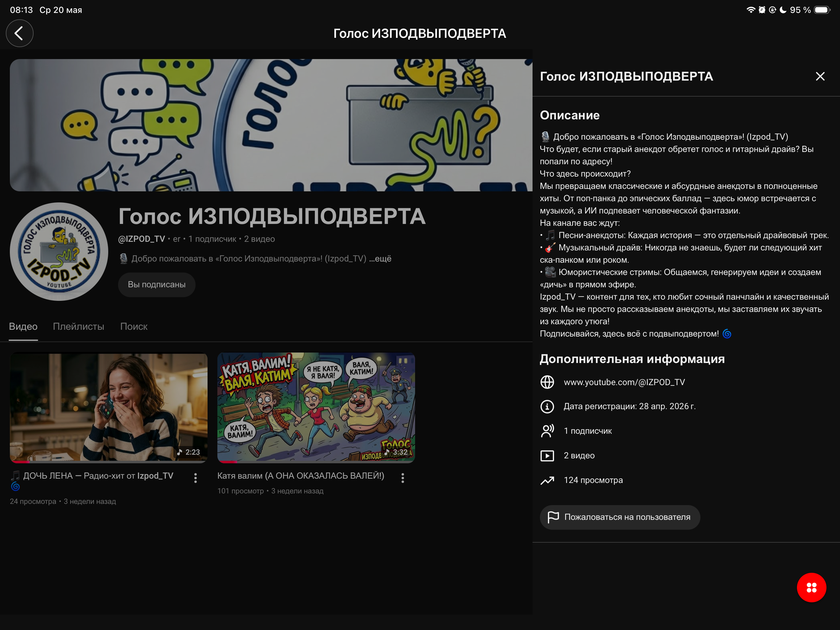The width and height of the screenshot is (840, 630).
Task: Click the globe icon beside channel URL
Action: point(547,382)
